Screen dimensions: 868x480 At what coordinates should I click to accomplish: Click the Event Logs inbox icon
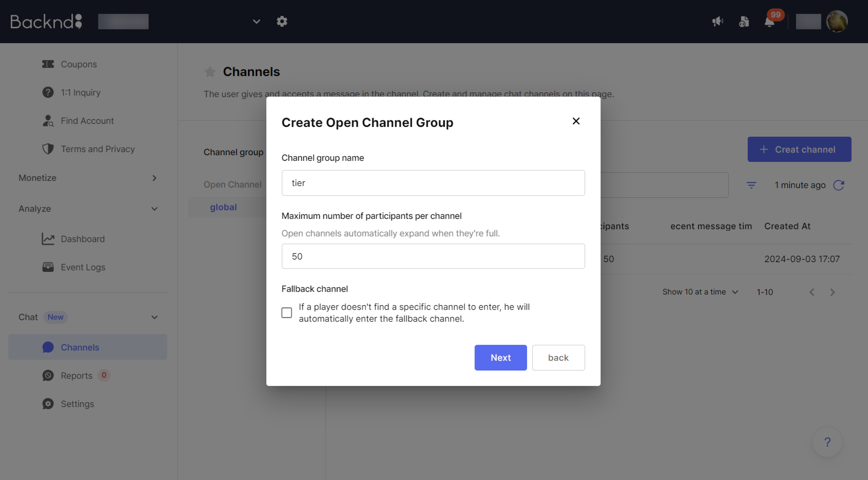(x=48, y=267)
